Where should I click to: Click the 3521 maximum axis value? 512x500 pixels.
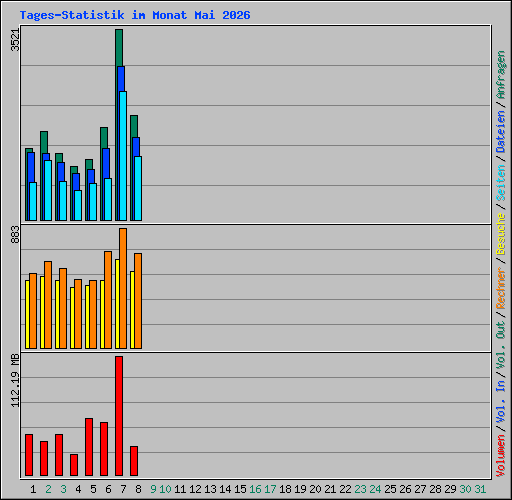click(15, 40)
